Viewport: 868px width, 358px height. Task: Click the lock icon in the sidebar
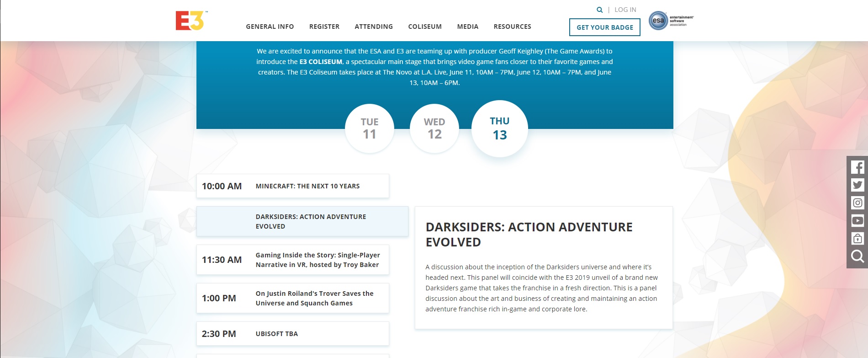coord(857,239)
